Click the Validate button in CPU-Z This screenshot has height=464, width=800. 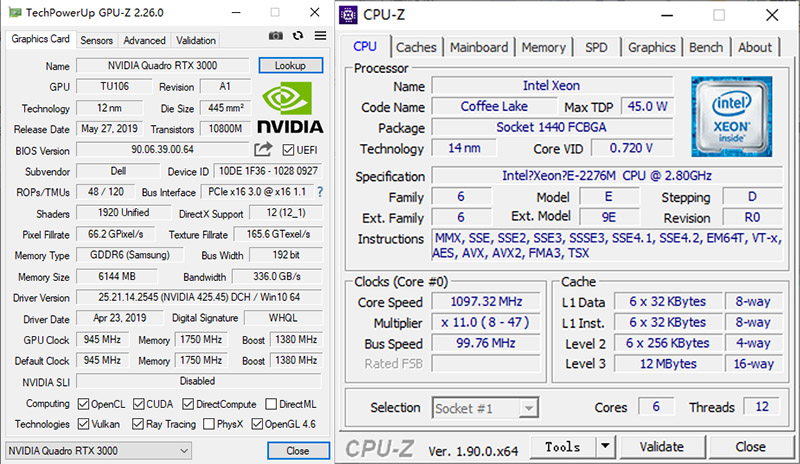point(662,447)
